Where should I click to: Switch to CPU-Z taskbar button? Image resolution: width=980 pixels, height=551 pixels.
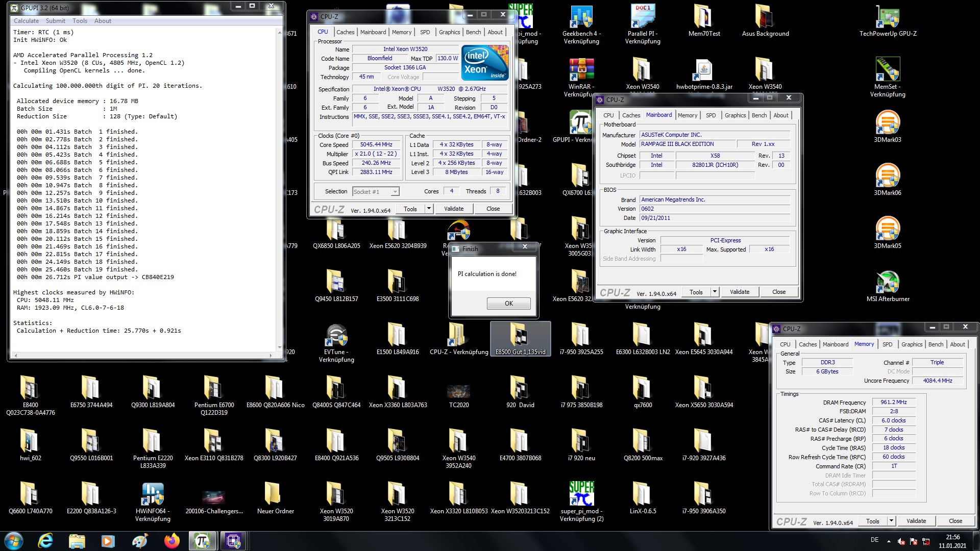pos(233,541)
